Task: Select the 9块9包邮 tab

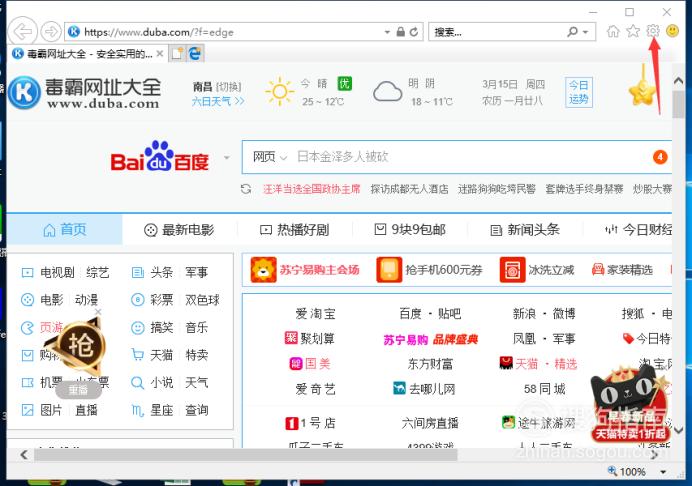Action: pyautogui.click(x=410, y=230)
